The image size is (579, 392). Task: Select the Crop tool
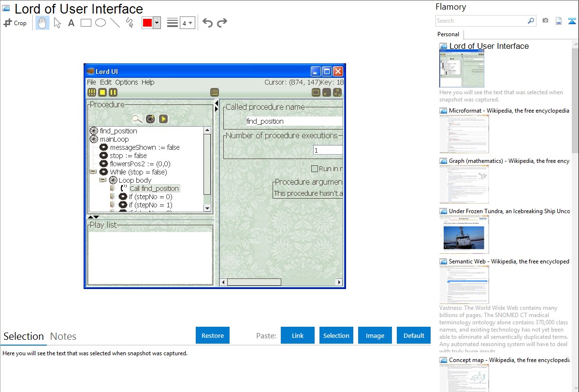pyautogui.click(x=15, y=23)
